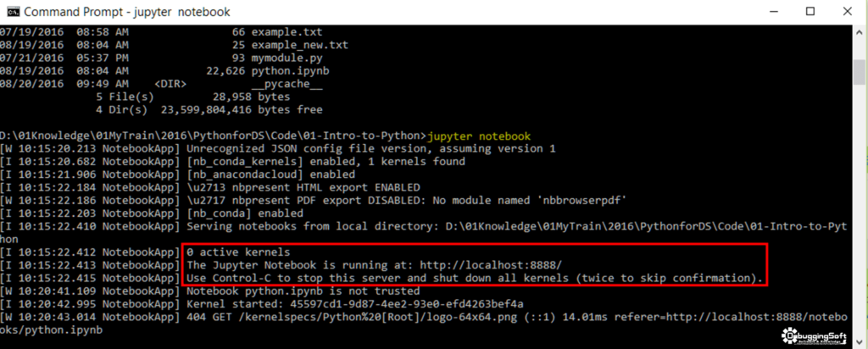Click the '08/20/2016 09:49 AM' timestamp
The image size is (868, 349).
(x=64, y=84)
